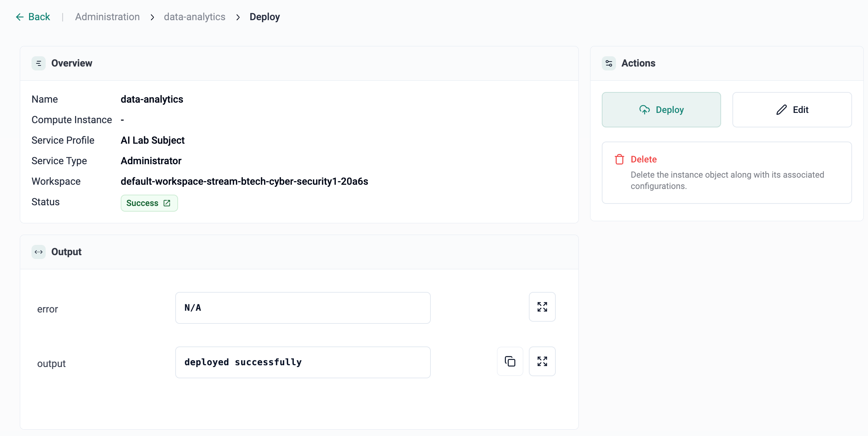Click the Success status badge
The height and width of the screenshot is (436, 868).
143,203
